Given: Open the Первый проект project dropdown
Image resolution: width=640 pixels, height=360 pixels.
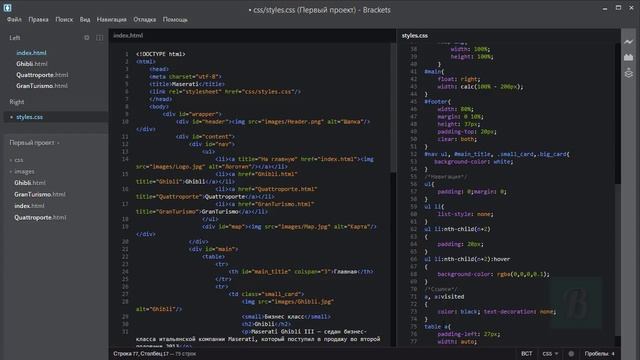Looking at the screenshot, I should click(x=34, y=143).
